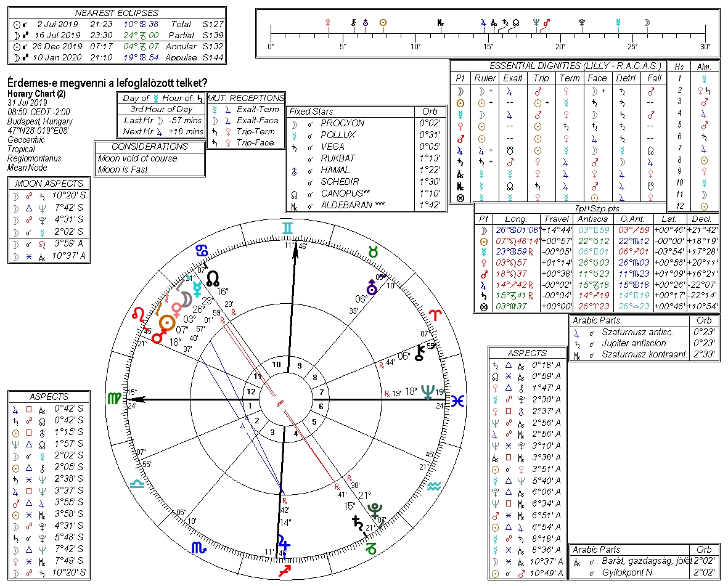728x586 pixels.
Task: Click the Pisces sign on the wheel rim
Action: (458, 401)
